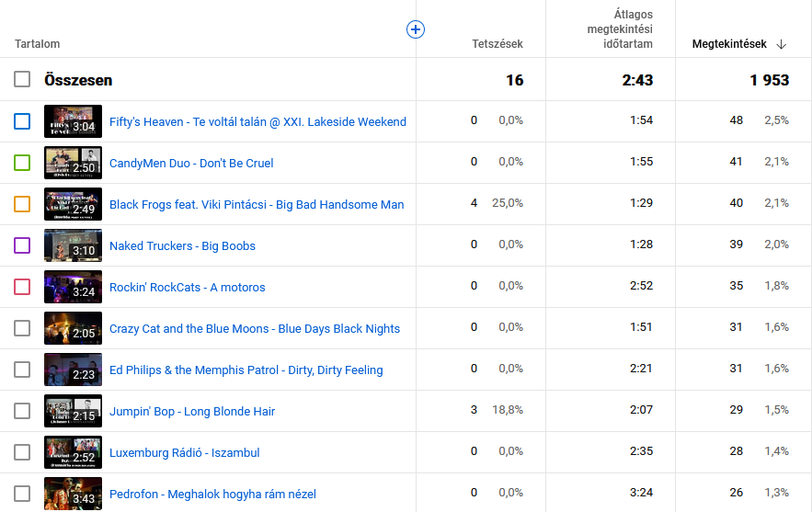Viewport: 812px width, 512px height.
Task: Select the Pedrofon video checkbox
Action: [22, 494]
